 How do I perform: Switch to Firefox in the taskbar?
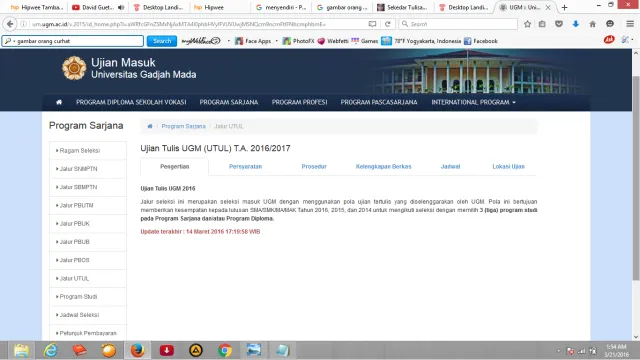tap(138, 350)
